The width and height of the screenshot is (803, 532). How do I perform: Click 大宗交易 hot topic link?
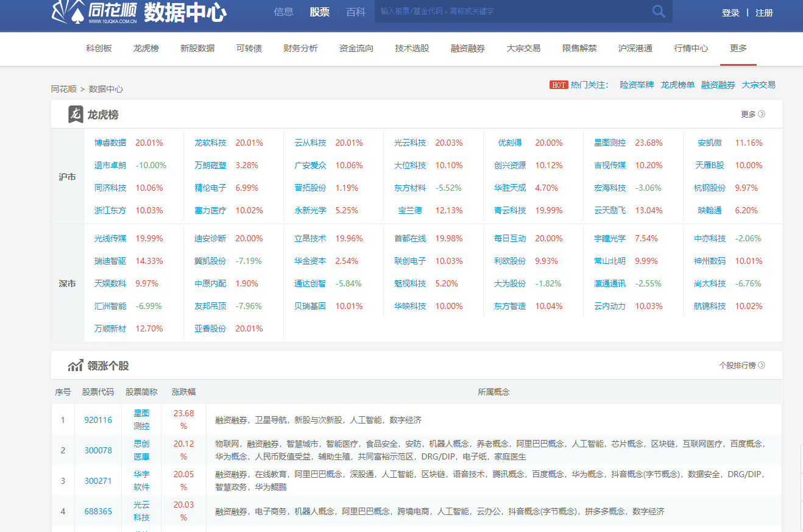(x=759, y=85)
